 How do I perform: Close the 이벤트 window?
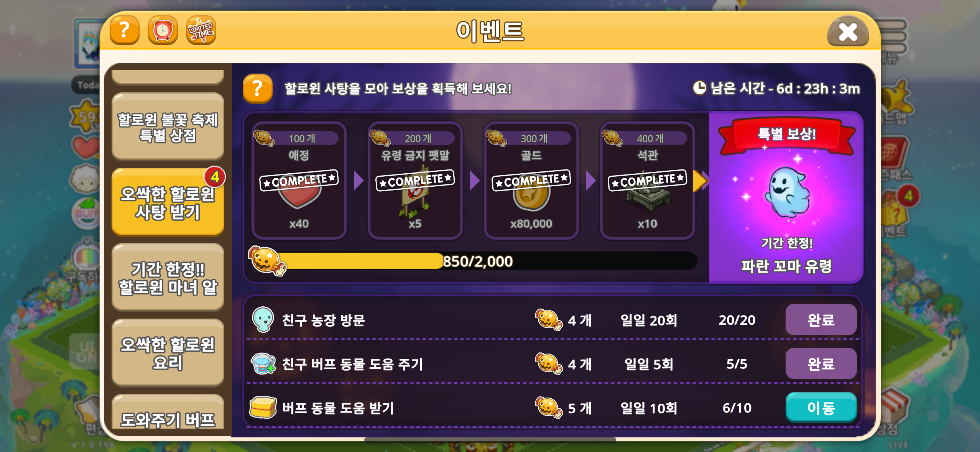click(x=848, y=31)
